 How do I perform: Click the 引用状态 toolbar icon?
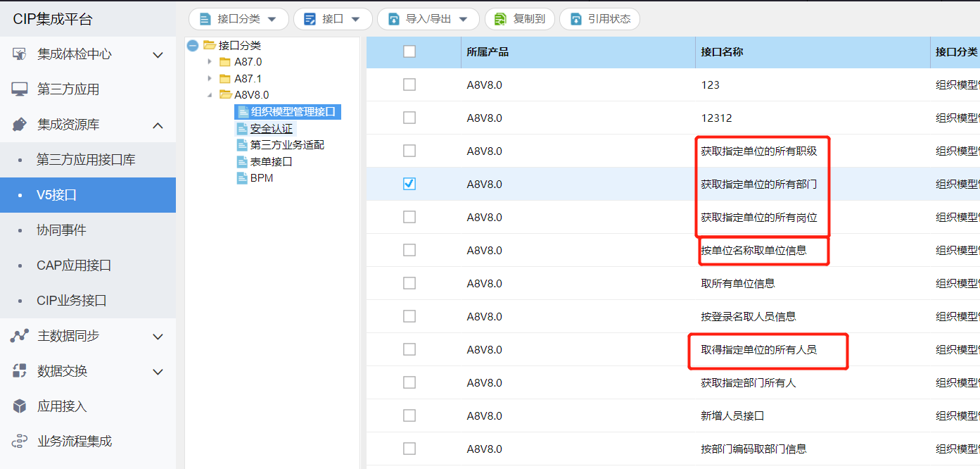(x=576, y=19)
